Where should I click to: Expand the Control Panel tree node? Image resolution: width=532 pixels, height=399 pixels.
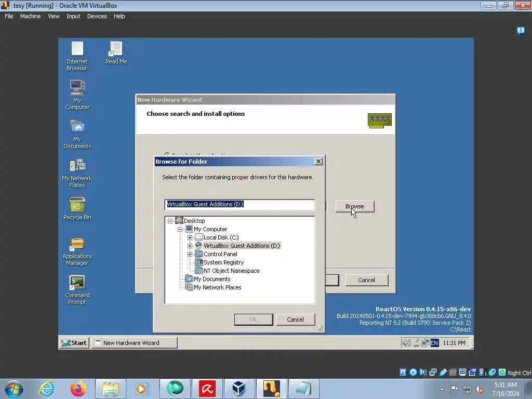coord(190,254)
